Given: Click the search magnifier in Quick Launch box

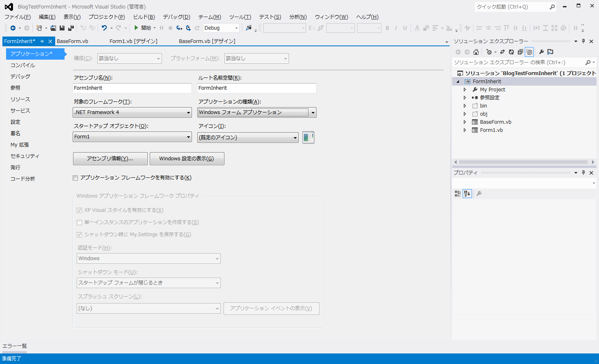Looking at the screenshot, I should (x=552, y=7).
